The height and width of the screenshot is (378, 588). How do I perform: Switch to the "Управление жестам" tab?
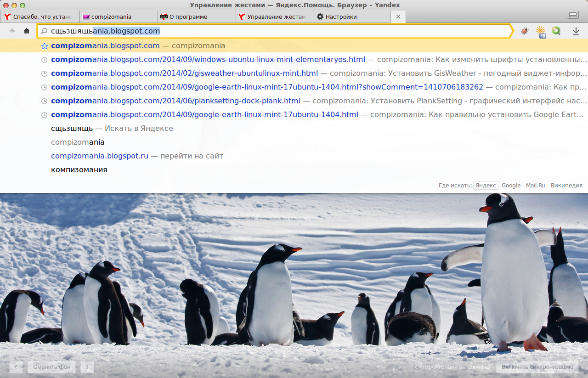pyautogui.click(x=275, y=17)
